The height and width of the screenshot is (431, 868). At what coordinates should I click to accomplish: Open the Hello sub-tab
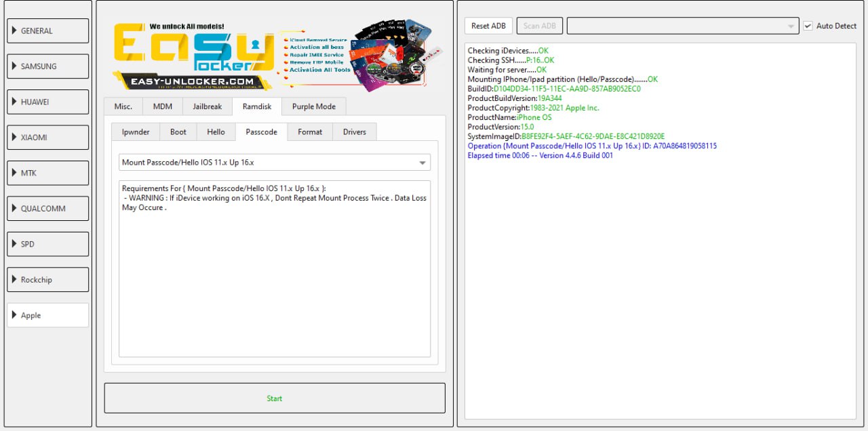216,131
